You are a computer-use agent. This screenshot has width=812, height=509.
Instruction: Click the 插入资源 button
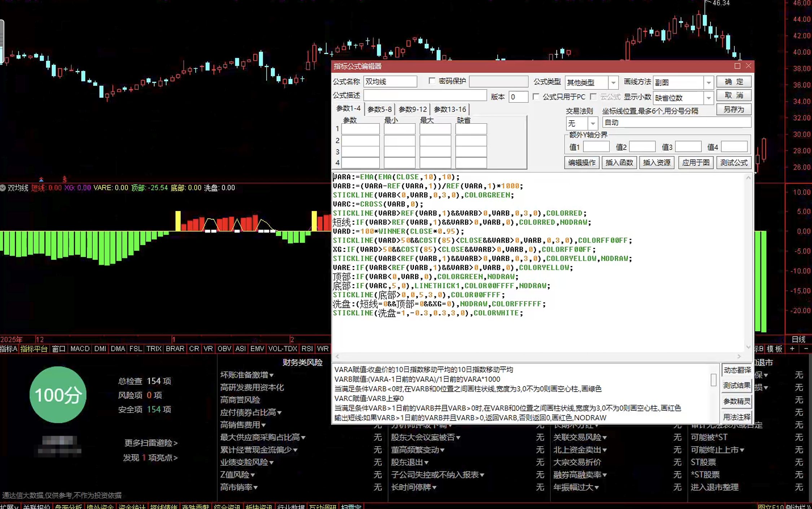657,163
